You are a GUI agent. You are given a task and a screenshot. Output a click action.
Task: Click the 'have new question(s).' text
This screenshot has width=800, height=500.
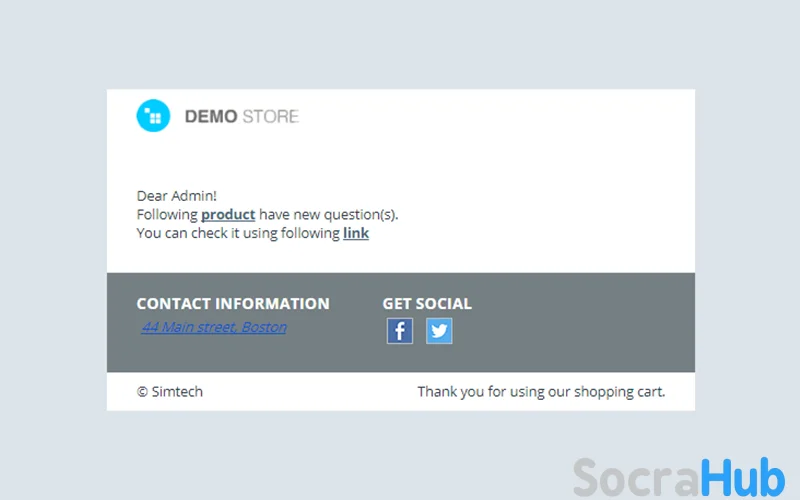tap(328, 214)
